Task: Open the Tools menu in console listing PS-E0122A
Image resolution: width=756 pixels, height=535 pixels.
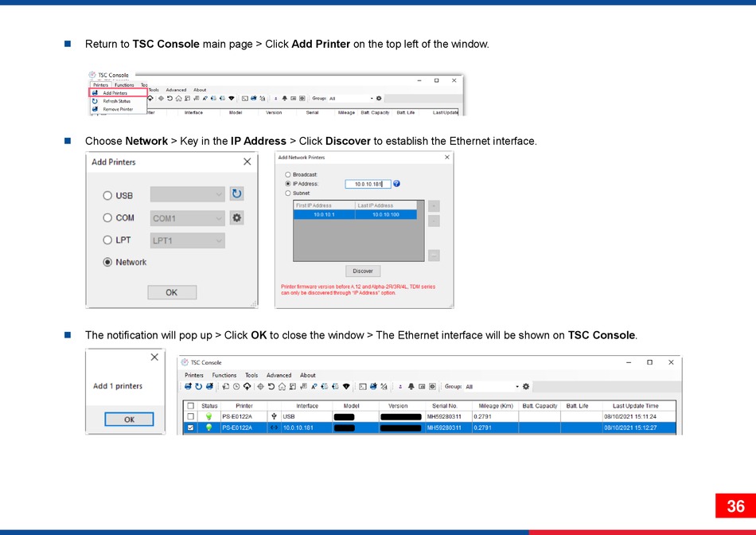Action: 251,375
